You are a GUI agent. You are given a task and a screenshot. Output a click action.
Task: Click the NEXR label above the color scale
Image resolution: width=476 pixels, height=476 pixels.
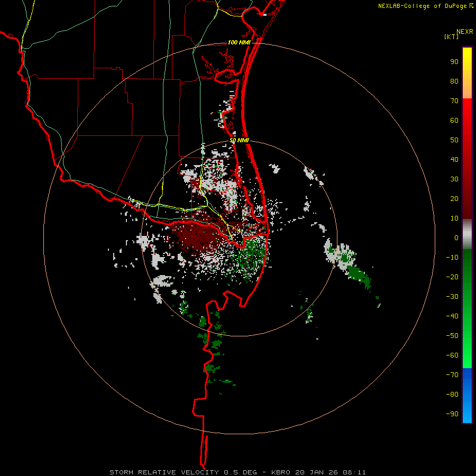(464, 32)
